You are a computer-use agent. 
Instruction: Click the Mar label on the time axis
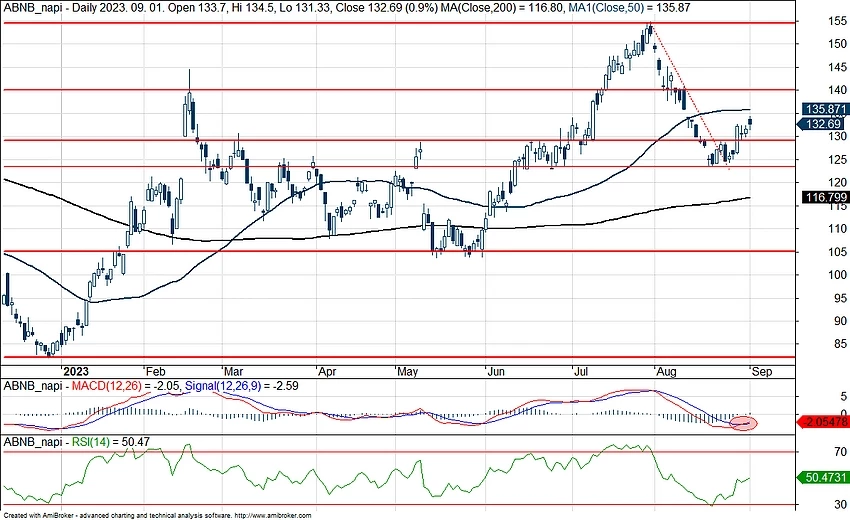(234, 372)
